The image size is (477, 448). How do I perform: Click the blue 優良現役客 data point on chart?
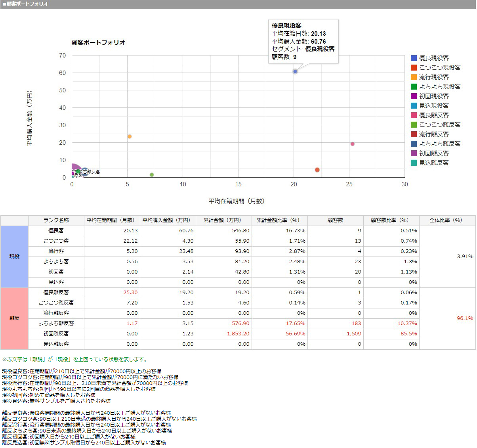[295, 71]
